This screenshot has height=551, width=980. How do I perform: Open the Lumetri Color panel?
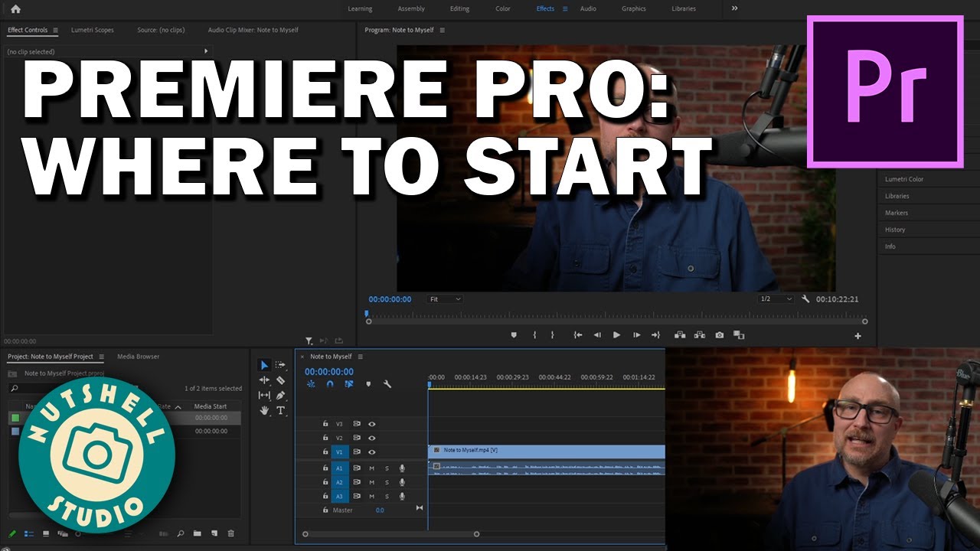pyautogui.click(x=904, y=179)
